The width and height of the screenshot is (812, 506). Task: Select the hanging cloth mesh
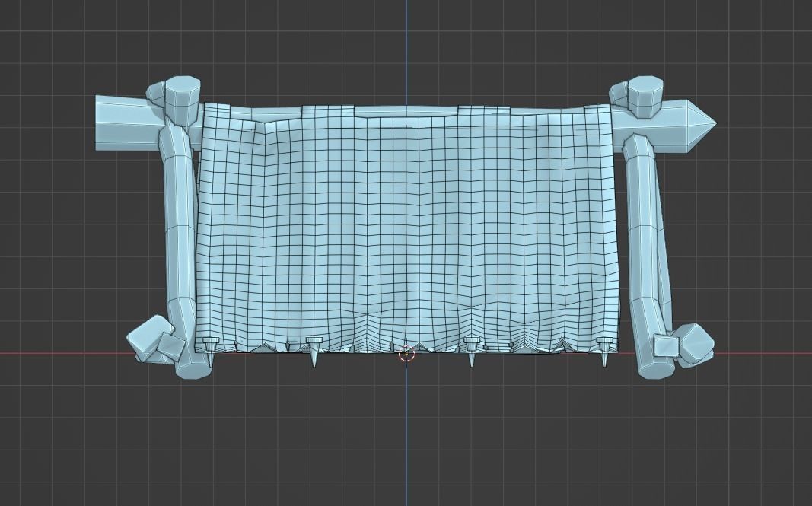[x=406, y=228]
